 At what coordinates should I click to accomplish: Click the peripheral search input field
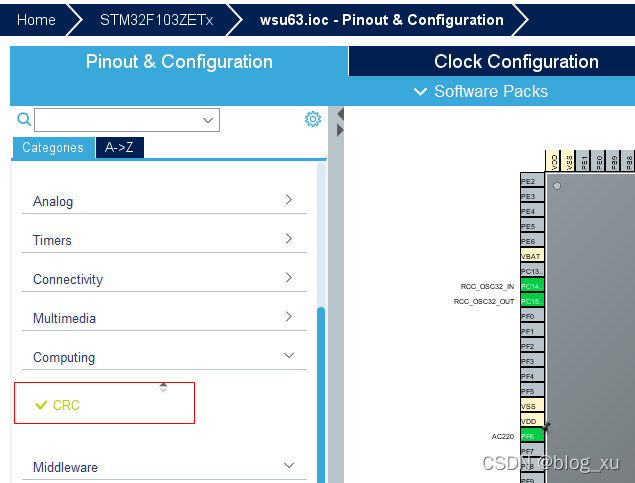point(127,120)
